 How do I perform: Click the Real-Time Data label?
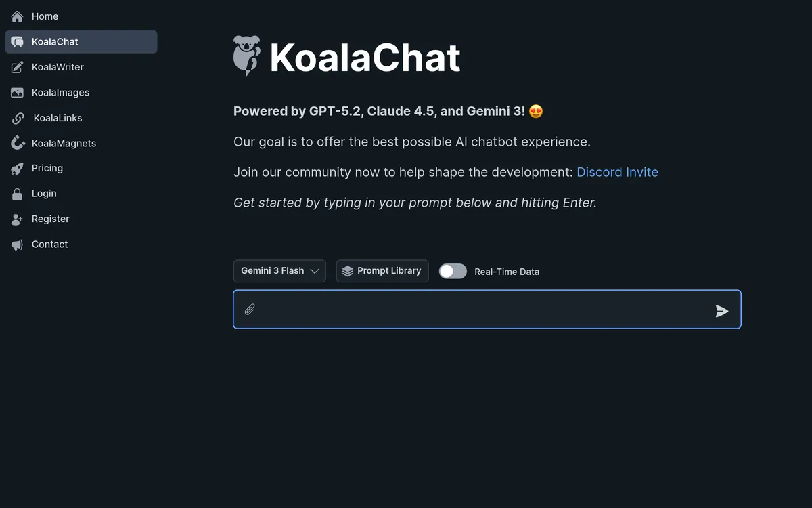[507, 272]
